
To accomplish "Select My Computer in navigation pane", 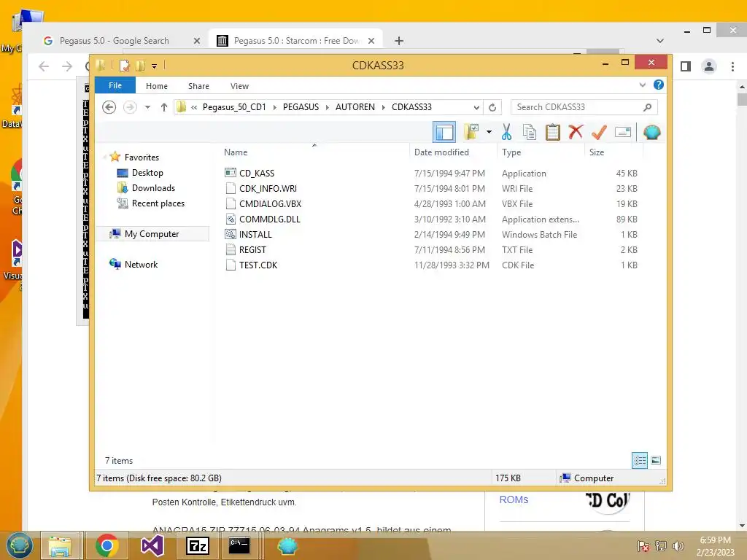I will (152, 234).
